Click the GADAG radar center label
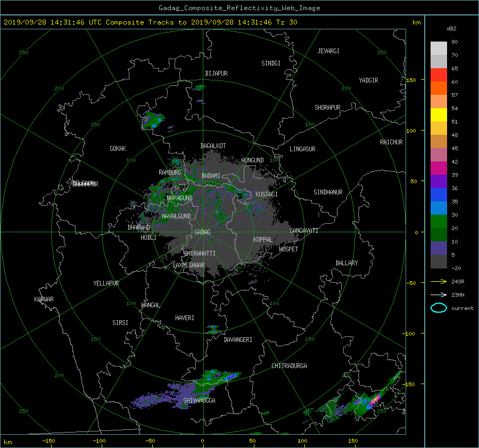 click(202, 232)
